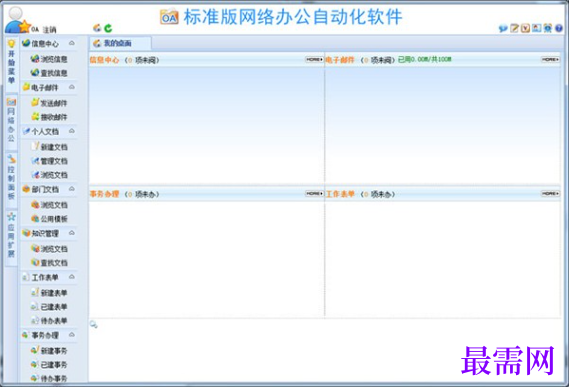The height and width of the screenshot is (392, 573).
Task: Collapse the 部门文档 section arrow
Action: (72, 189)
